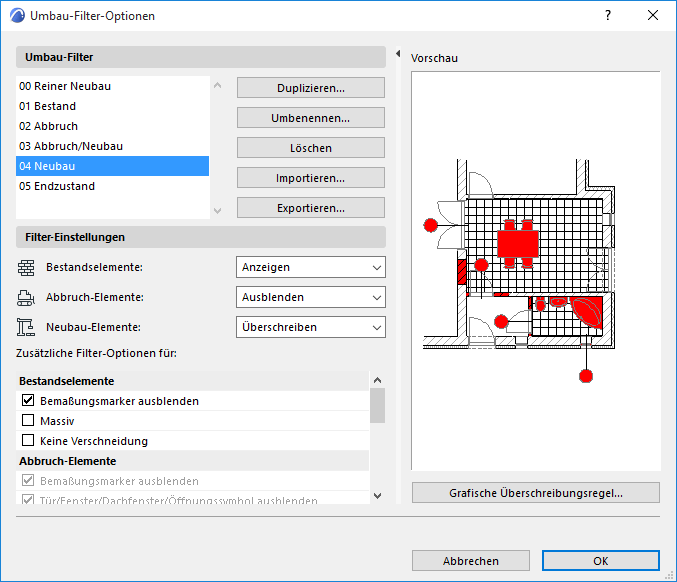Open Grafische Überschreibungsregel... dialog
The image size is (677, 582).
(x=536, y=493)
